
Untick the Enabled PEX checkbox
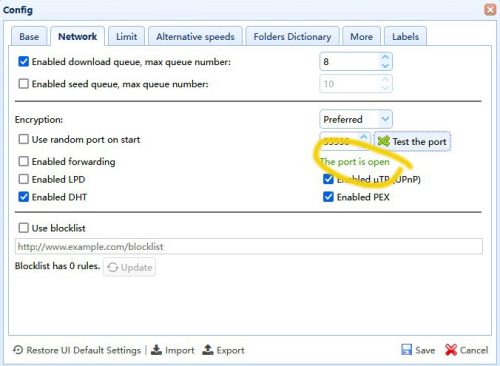[328, 197]
